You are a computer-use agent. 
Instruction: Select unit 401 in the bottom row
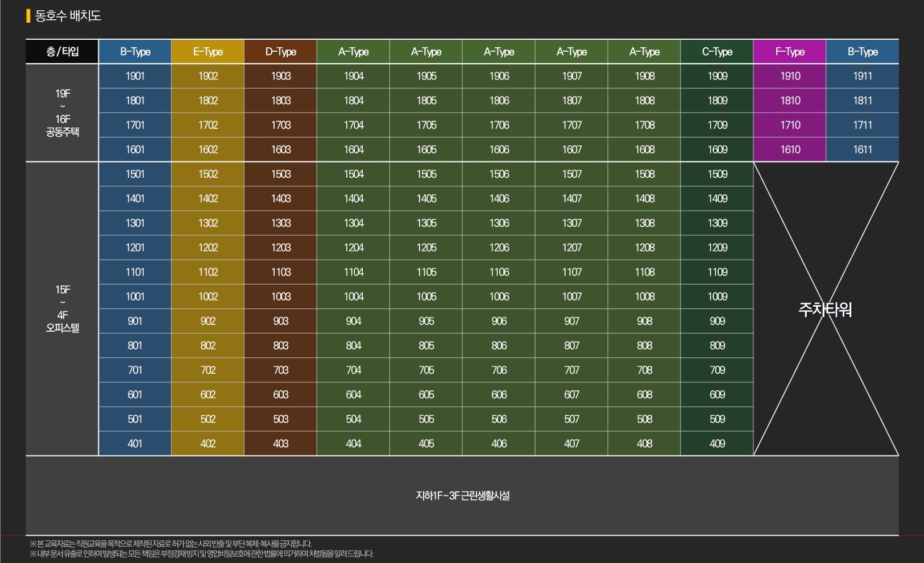pos(135,444)
